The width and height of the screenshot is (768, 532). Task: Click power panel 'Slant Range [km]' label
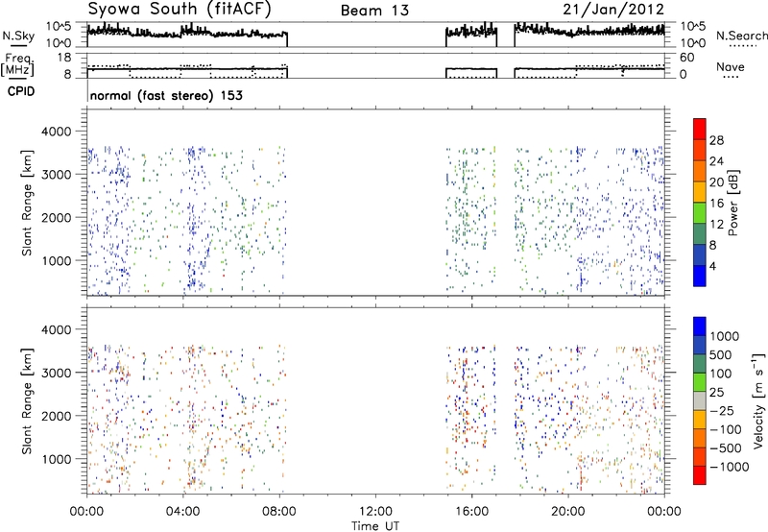pyautogui.click(x=27, y=203)
